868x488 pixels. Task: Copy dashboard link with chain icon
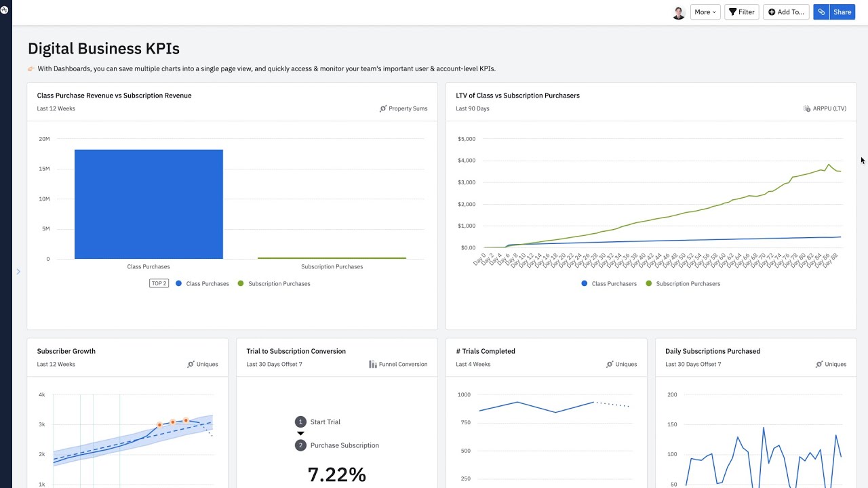tap(821, 12)
